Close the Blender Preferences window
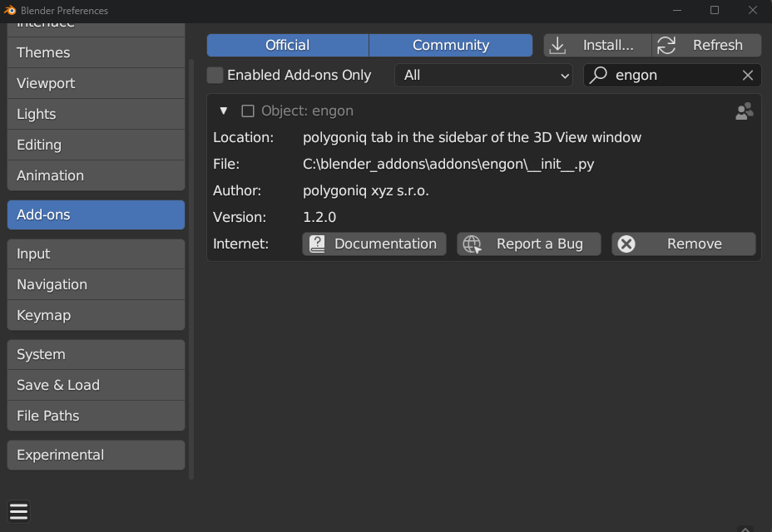This screenshot has width=772, height=532. (752, 10)
